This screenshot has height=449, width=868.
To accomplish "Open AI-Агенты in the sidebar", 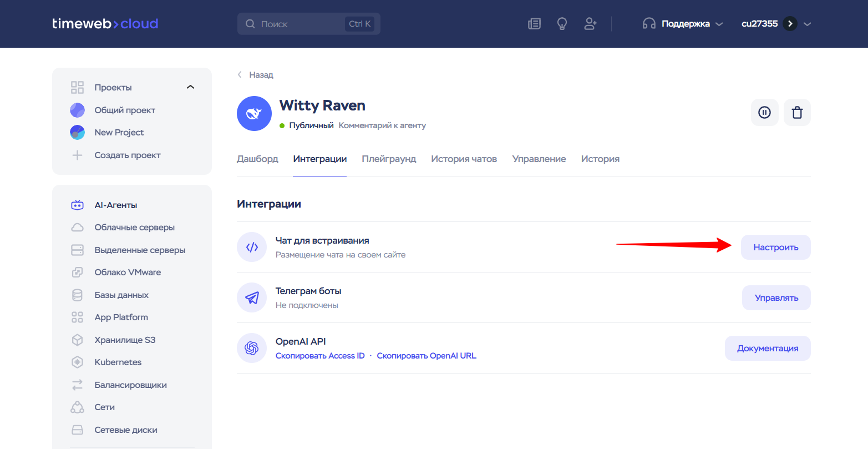I will pyautogui.click(x=115, y=205).
